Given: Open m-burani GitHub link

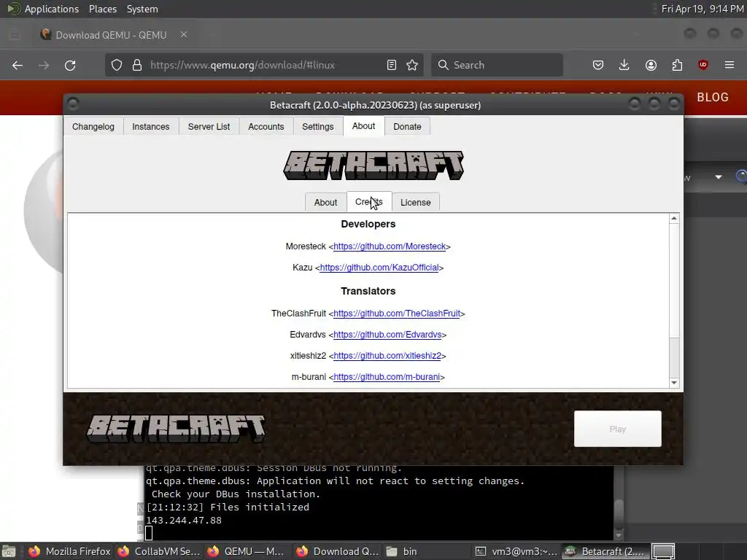Looking at the screenshot, I should pos(387,377).
